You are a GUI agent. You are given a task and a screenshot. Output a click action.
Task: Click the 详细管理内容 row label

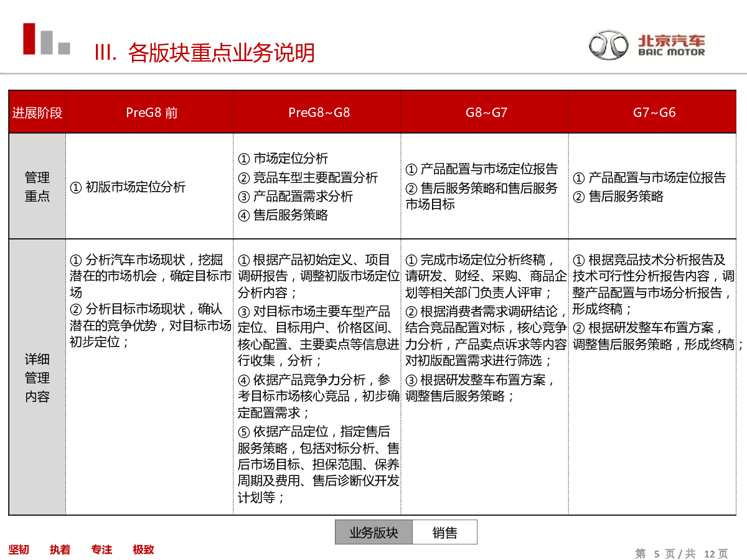coord(37,378)
